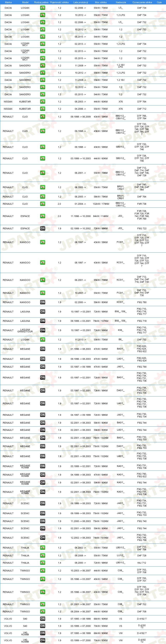Click the Nadwozie column header
166x644 pixels.
click(x=121, y=2)
